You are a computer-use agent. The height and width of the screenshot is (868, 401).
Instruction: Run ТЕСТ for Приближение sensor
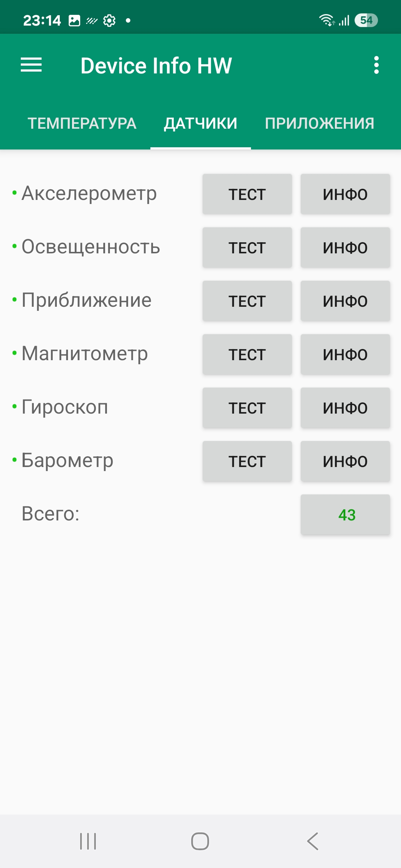point(247,301)
